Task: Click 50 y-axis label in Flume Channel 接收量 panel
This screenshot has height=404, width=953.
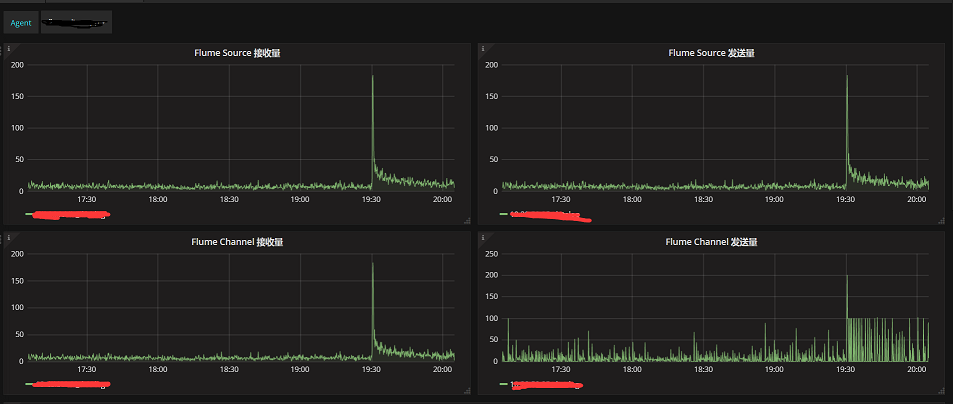Action: (x=20, y=334)
